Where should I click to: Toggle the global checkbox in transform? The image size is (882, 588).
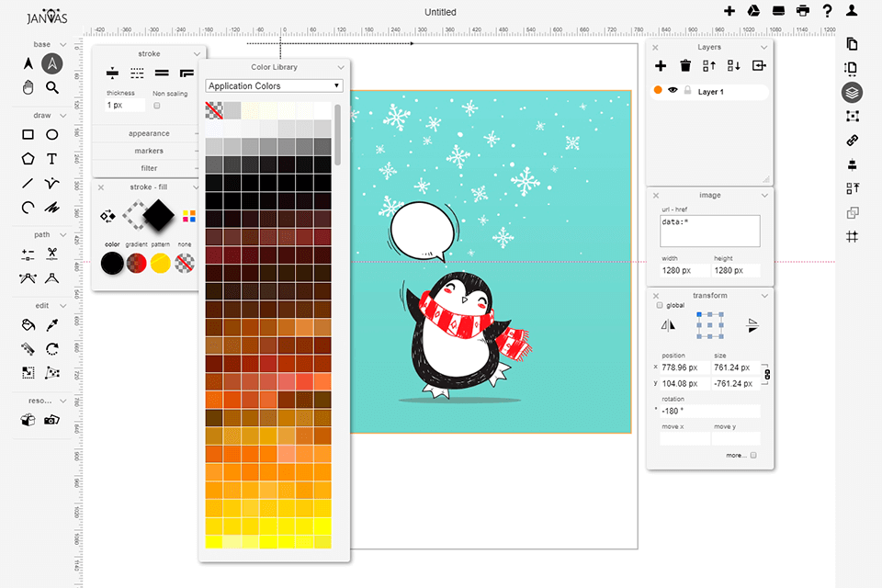(660, 306)
